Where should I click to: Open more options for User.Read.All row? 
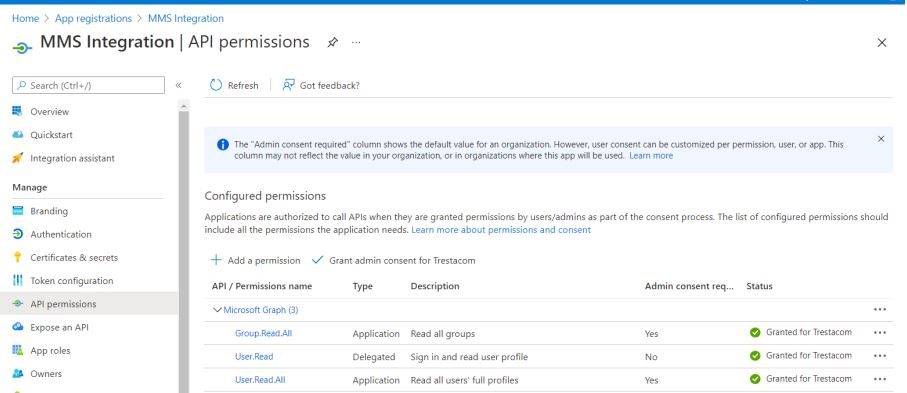click(x=880, y=379)
